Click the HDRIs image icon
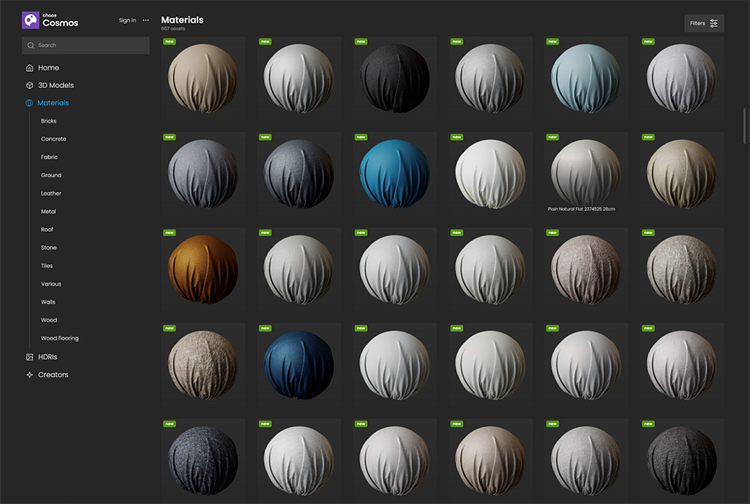This screenshot has width=750, height=504. click(x=29, y=357)
